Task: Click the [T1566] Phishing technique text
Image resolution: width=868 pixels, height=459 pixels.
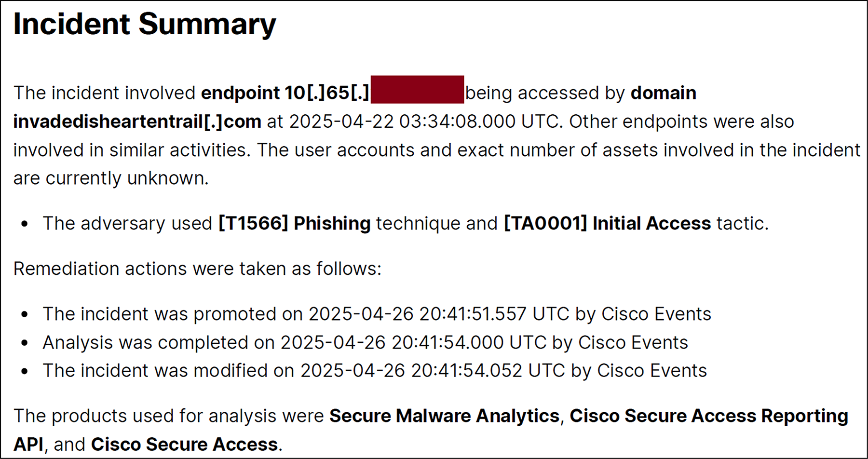Action: pyautogui.click(x=294, y=223)
